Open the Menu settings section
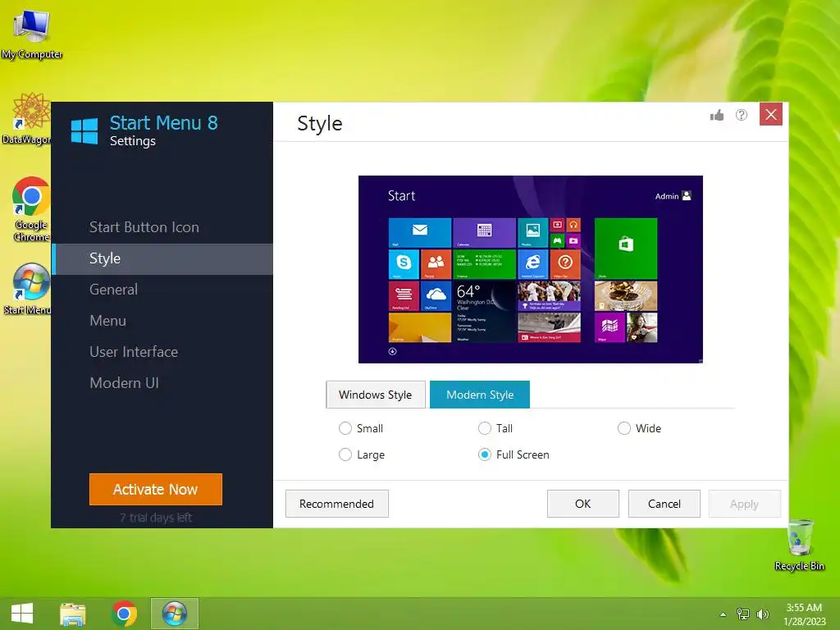Screen dimensions: 840x630 [x=107, y=321]
